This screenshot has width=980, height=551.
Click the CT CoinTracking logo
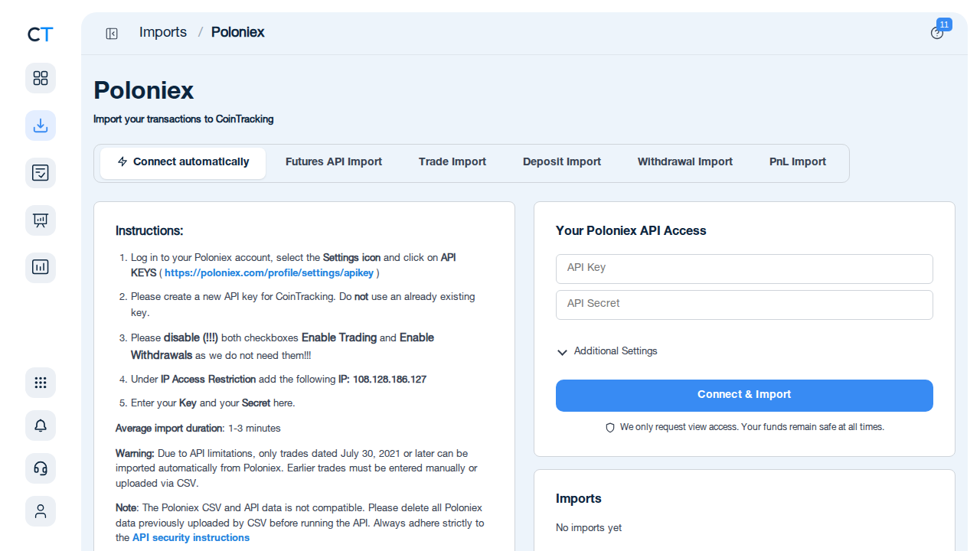pos(41,34)
